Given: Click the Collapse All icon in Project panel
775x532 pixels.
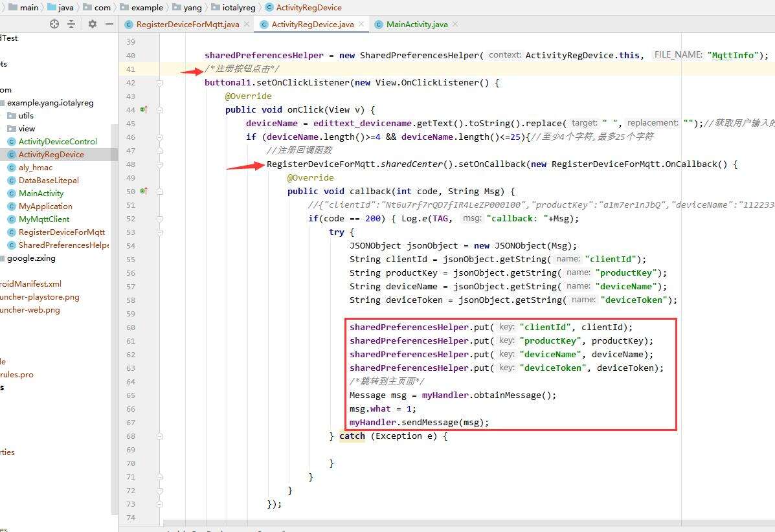Looking at the screenshot, I should (71, 24).
